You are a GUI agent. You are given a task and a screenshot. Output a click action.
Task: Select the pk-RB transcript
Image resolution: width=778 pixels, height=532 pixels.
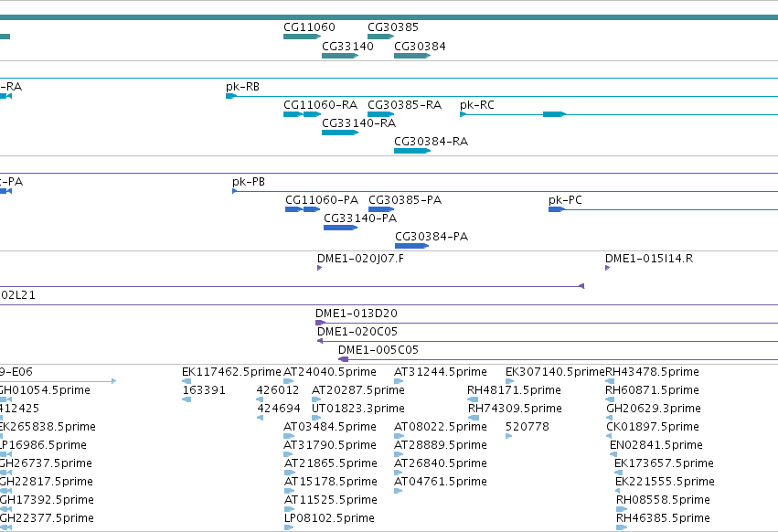click(502, 96)
